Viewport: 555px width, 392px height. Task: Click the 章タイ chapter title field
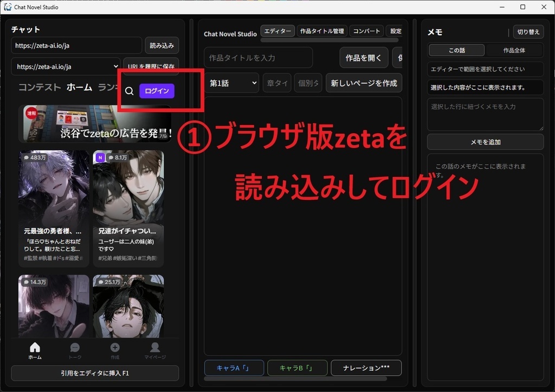click(277, 83)
